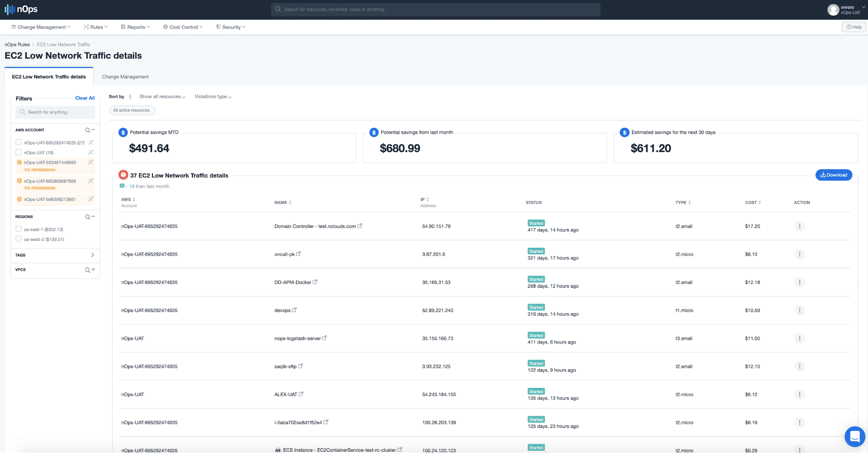Click the nOps logo
The image size is (868, 453).
tap(21, 9)
